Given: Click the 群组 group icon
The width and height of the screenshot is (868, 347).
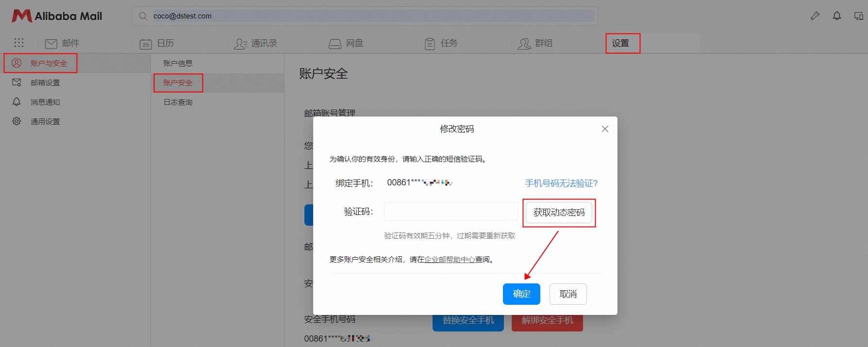Looking at the screenshot, I should coord(524,44).
